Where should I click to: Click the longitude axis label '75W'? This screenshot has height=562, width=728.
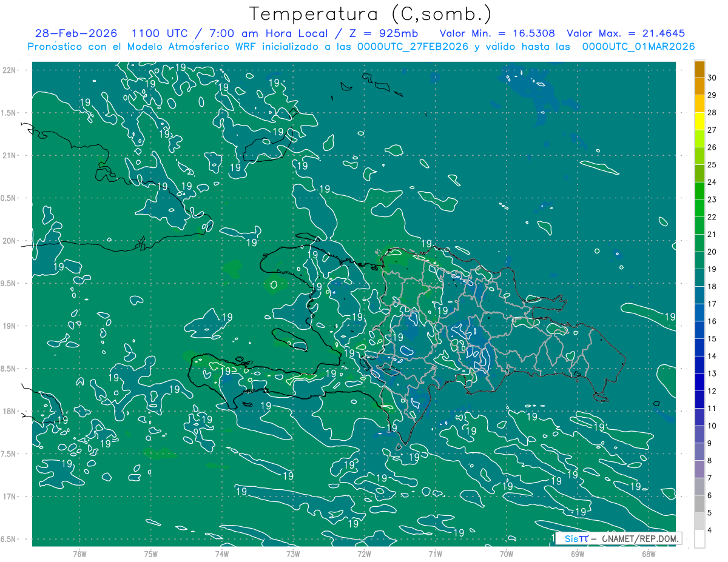[x=150, y=554]
